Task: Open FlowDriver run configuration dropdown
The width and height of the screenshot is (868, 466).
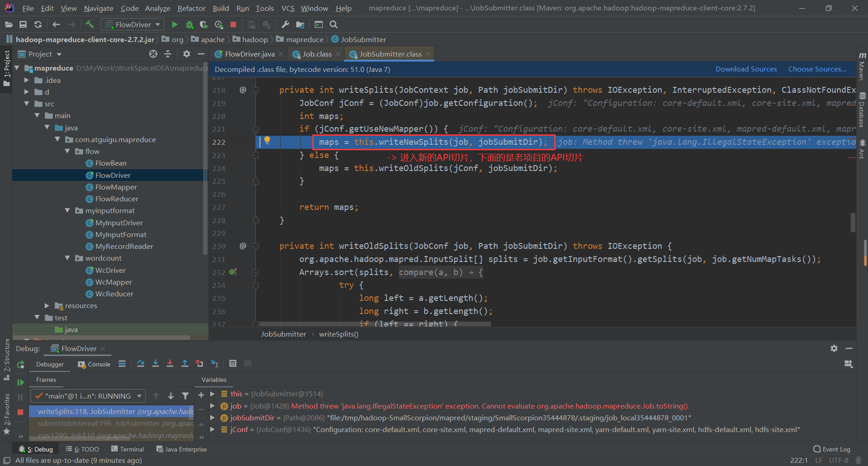Action: (x=132, y=24)
